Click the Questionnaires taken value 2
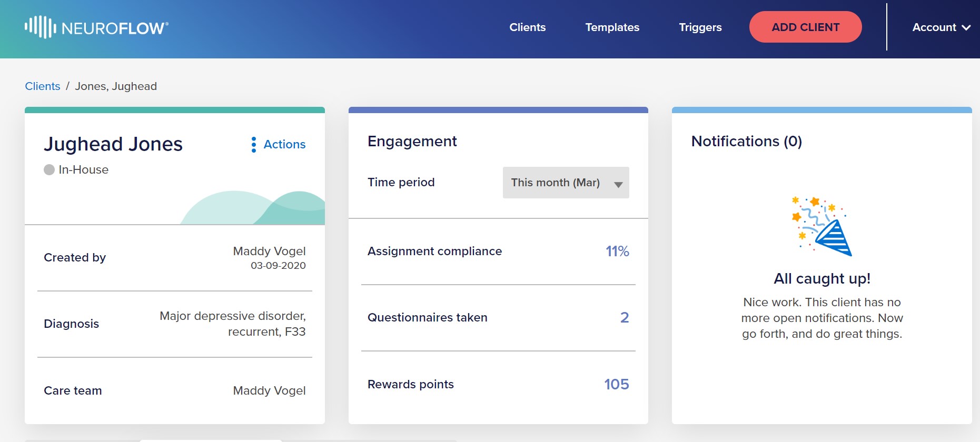 (x=625, y=318)
